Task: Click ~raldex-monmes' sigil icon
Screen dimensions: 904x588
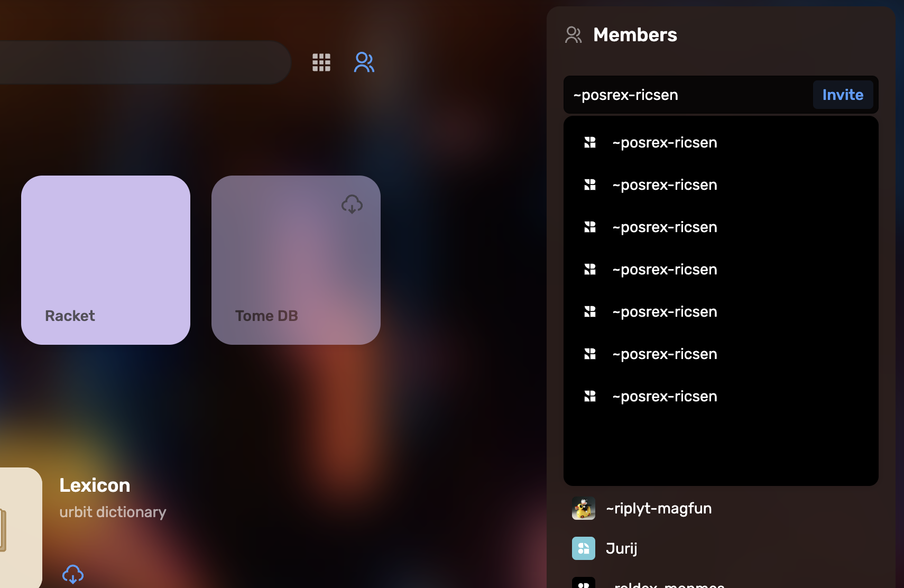Action: (x=584, y=583)
